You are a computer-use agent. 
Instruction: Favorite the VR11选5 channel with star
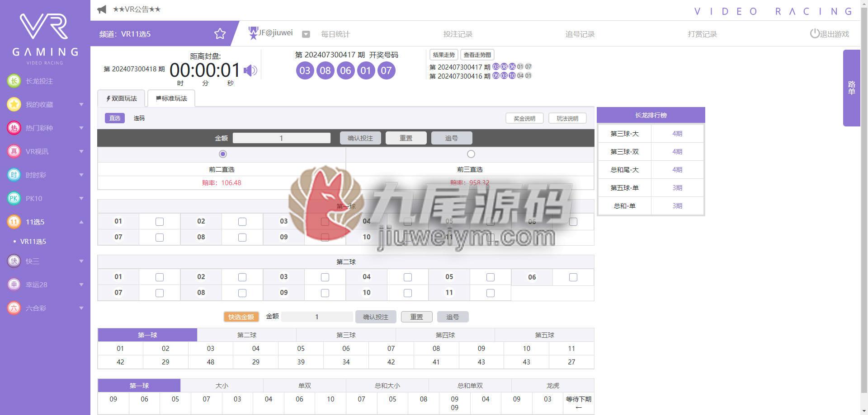tap(220, 34)
